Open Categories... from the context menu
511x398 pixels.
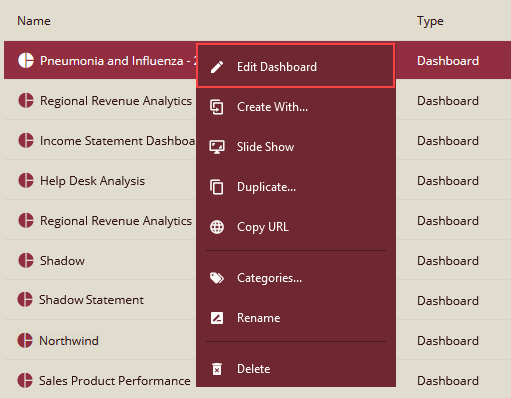point(296,278)
